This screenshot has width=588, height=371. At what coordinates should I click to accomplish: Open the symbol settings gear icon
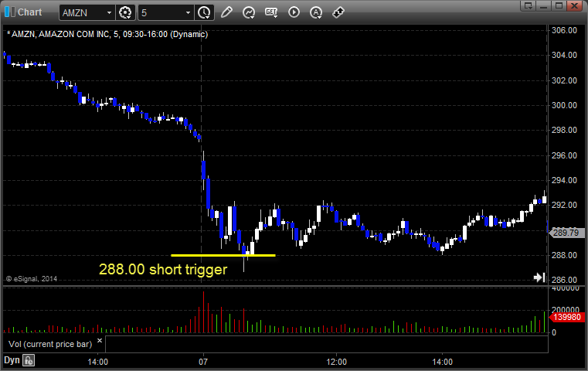125,13
